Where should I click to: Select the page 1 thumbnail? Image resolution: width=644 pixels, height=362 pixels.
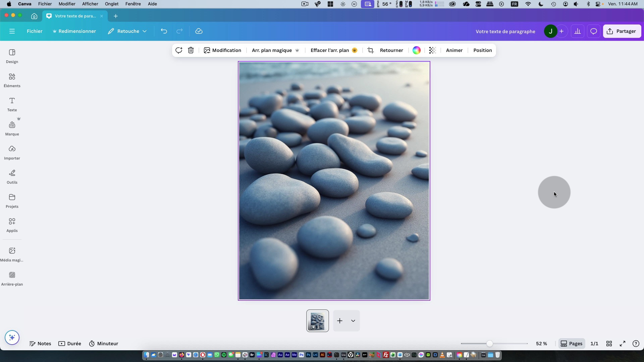point(317,321)
